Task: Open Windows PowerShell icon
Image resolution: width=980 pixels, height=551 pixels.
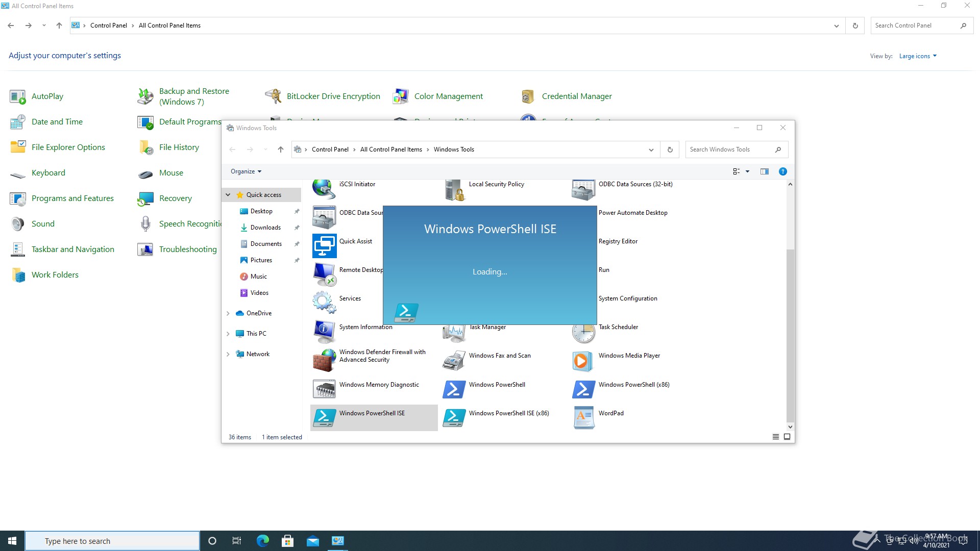Action: (454, 389)
